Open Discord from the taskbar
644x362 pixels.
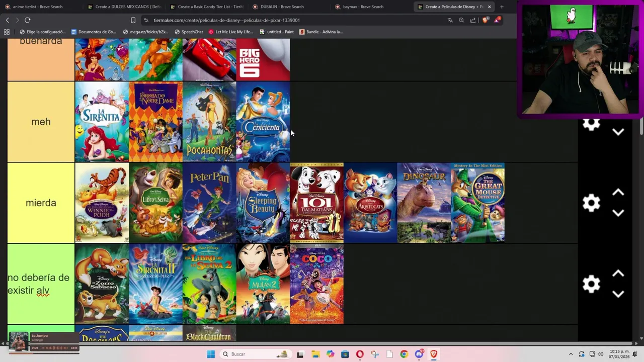(419, 354)
